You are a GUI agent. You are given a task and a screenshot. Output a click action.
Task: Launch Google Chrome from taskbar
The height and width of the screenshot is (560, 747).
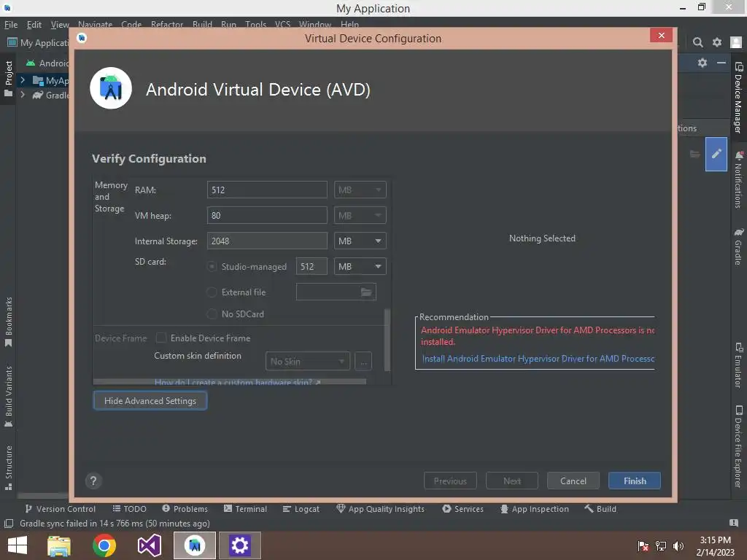(104, 545)
